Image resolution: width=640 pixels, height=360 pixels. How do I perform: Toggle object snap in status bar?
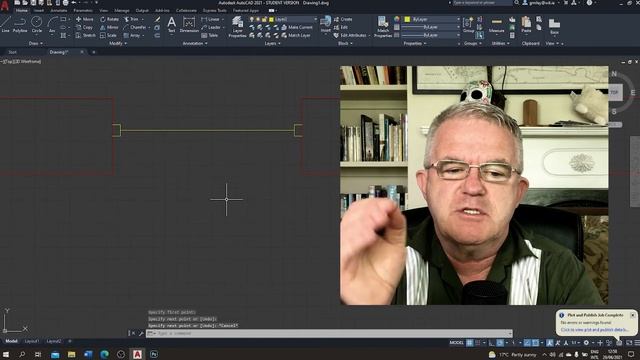pos(535,343)
